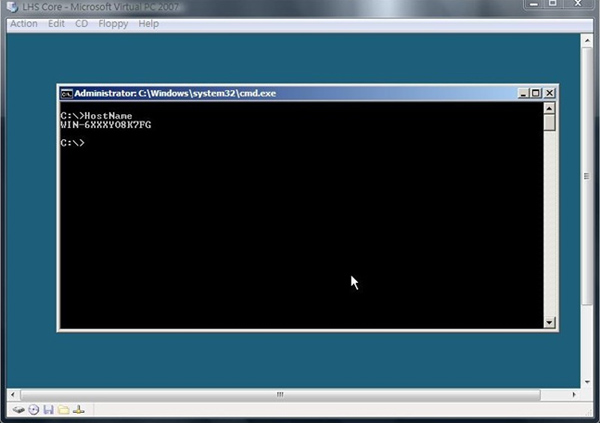Screen dimensions: 600x423
Task: Close the Administrator cmd.exe window
Action: coord(549,93)
